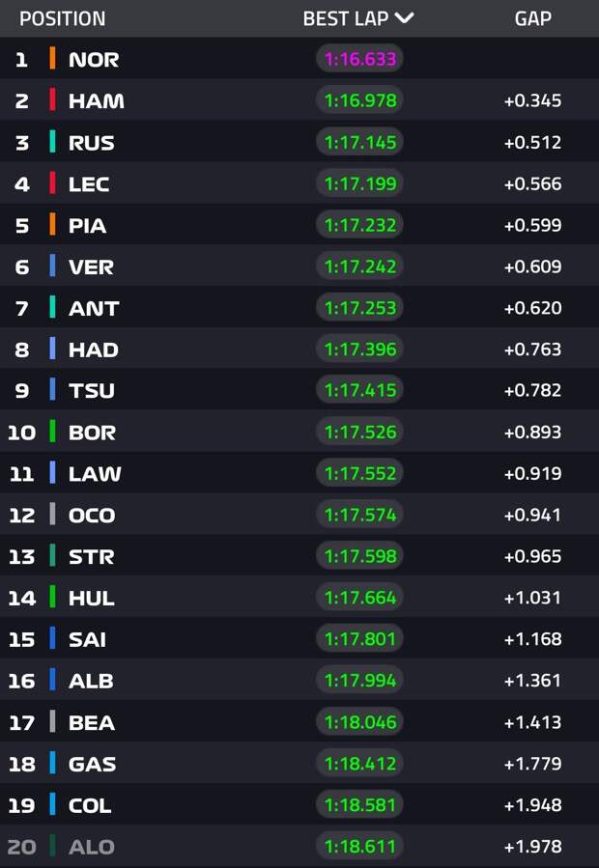Select the 1:17.145 lap time for RUS
Image resolution: width=599 pixels, height=868 pixels.
[359, 142]
